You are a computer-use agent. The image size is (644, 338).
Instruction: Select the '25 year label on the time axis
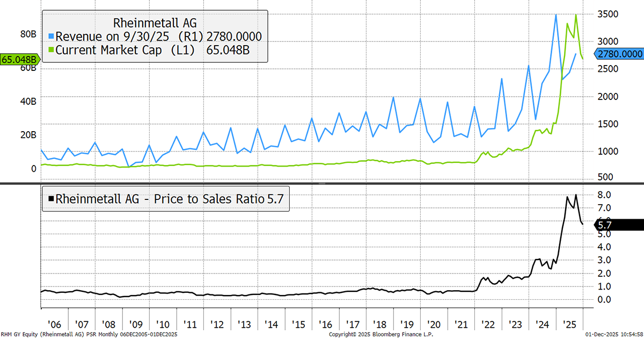click(x=569, y=325)
